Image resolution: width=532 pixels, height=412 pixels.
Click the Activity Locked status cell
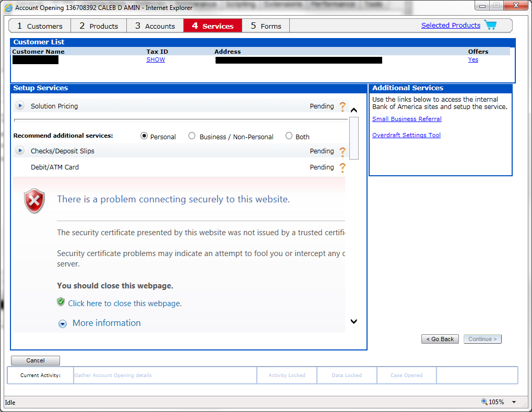[287, 375]
